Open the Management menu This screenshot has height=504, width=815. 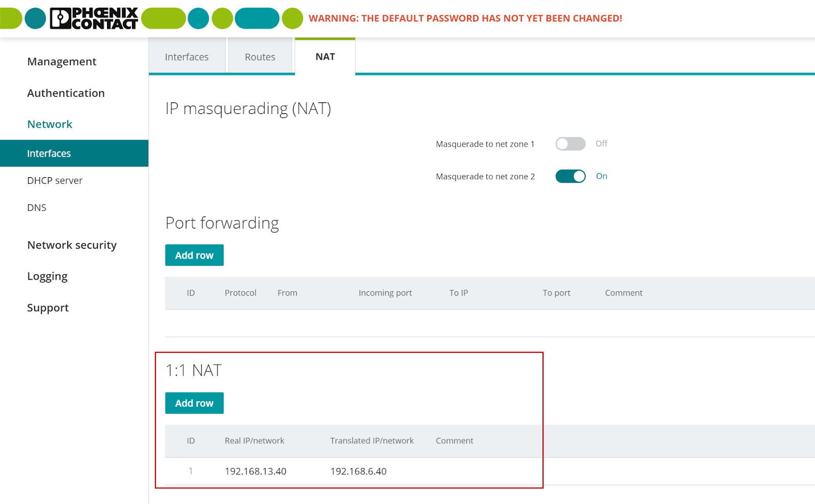click(62, 62)
